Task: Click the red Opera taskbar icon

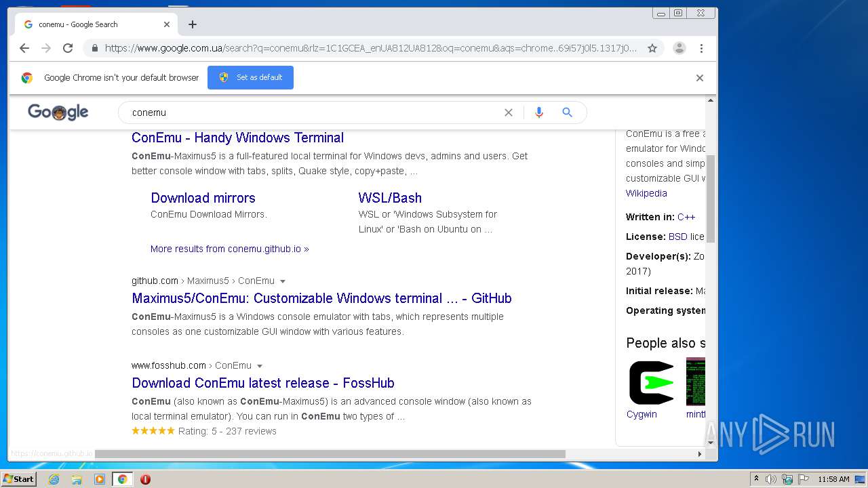Action: tap(145, 479)
